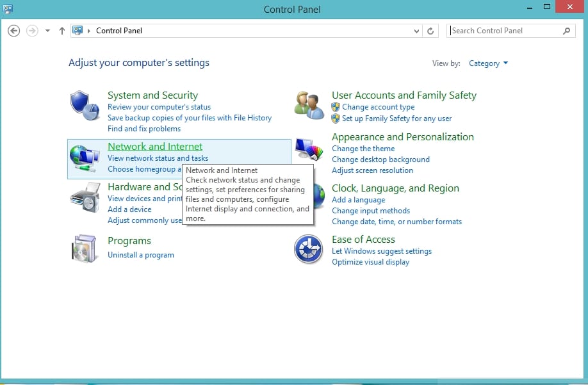Click the Back arrow navigation button
This screenshot has height=385, width=588.
pos(14,31)
